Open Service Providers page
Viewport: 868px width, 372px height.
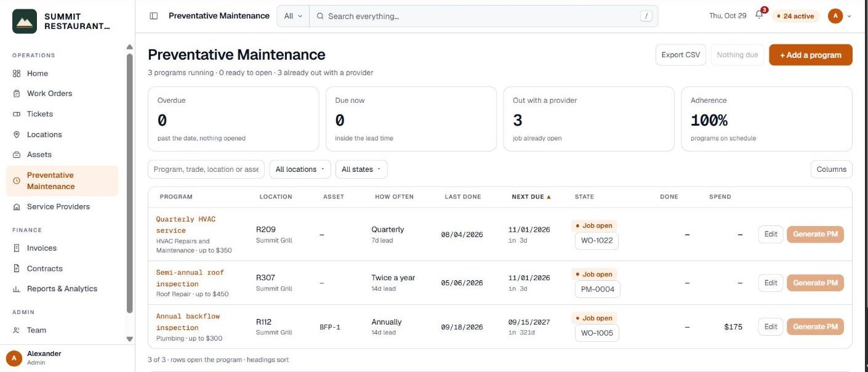click(62, 207)
